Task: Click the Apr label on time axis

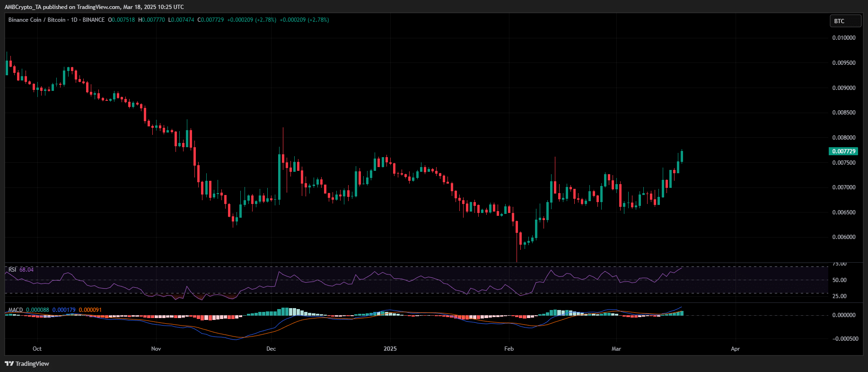Action: (735, 349)
